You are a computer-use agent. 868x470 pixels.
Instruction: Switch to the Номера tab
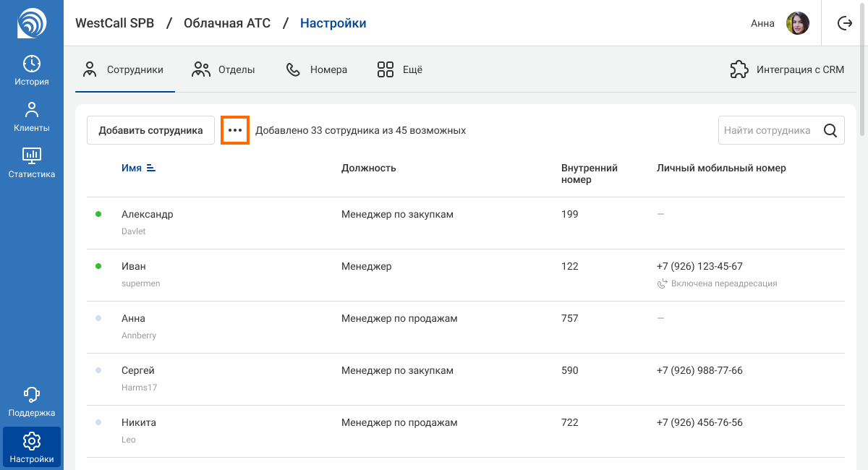pyautogui.click(x=317, y=70)
